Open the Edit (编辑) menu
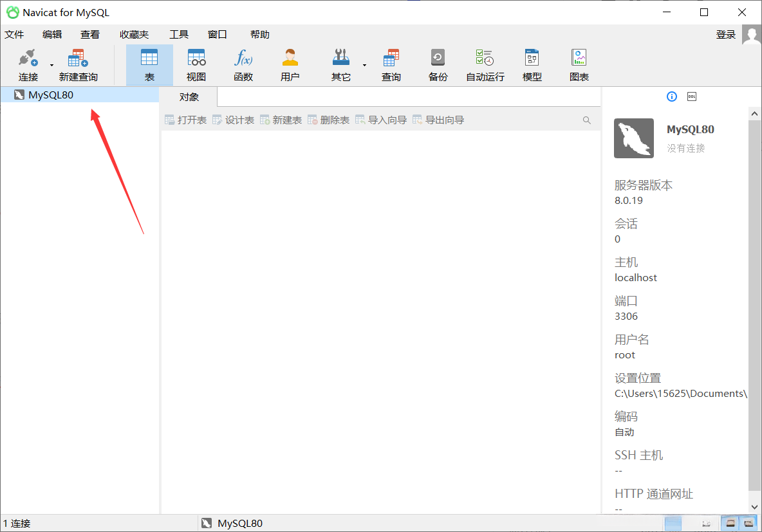 [x=52, y=35]
